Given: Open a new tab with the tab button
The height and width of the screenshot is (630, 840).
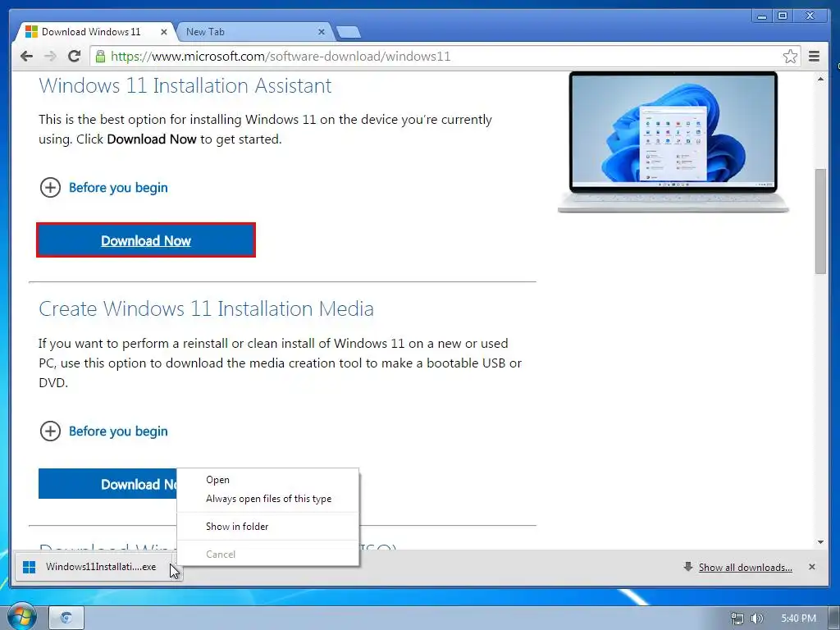Looking at the screenshot, I should (x=349, y=33).
